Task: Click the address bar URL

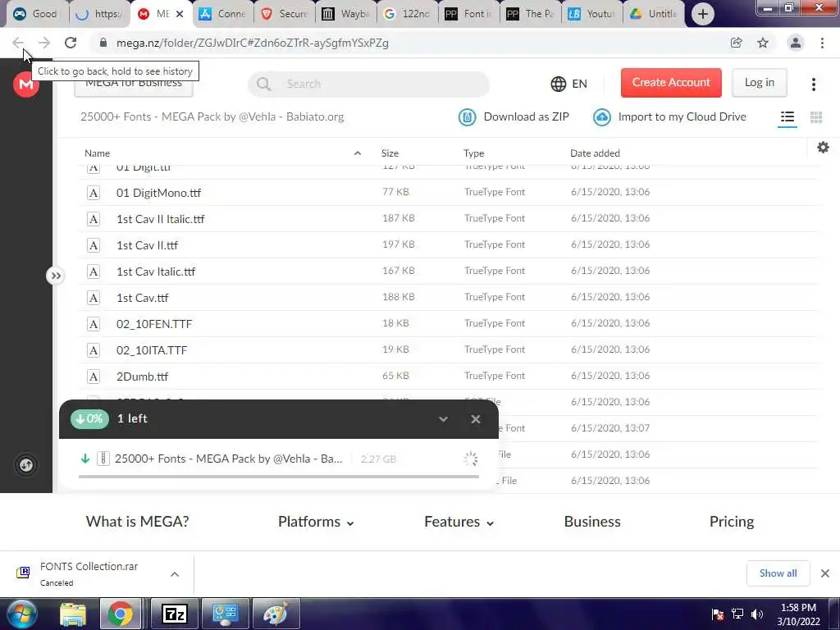Action: 253,43
